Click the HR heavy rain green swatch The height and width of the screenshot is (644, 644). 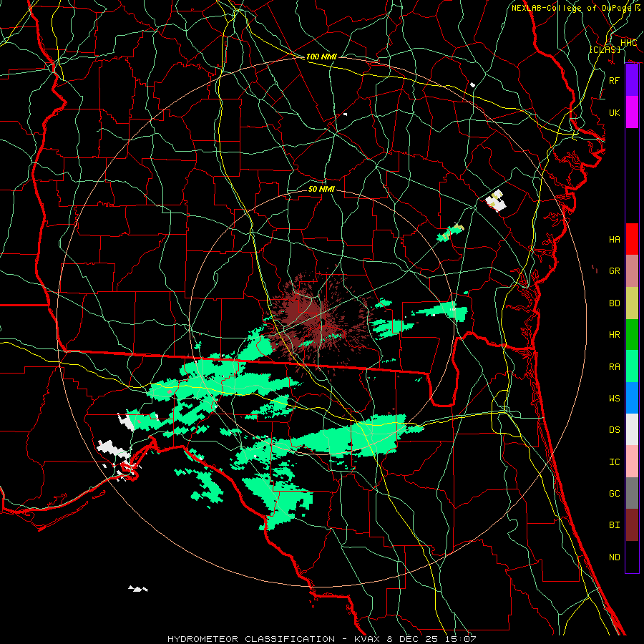click(x=632, y=334)
